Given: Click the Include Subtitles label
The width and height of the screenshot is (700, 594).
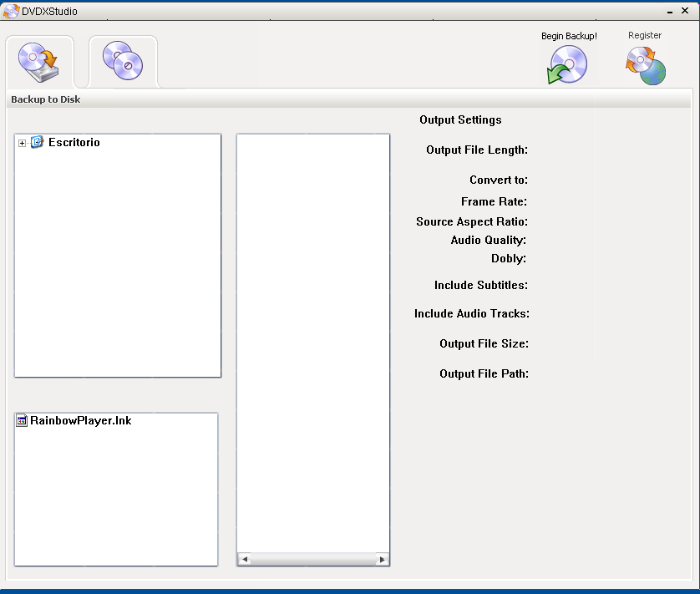Looking at the screenshot, I should click(x=481, y=286).
